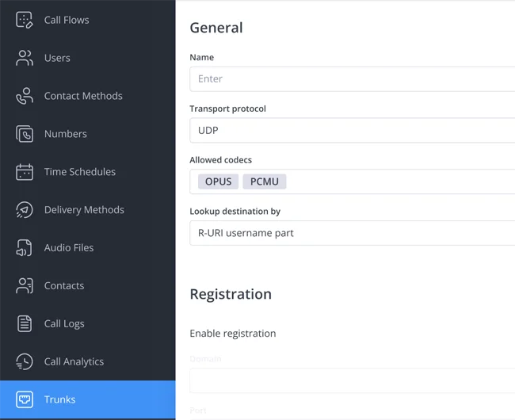Viewport: 515px width, 420px height.
Task: Open the Call Logs menu item
Action: pyautogui.click(x=64, y=323)
